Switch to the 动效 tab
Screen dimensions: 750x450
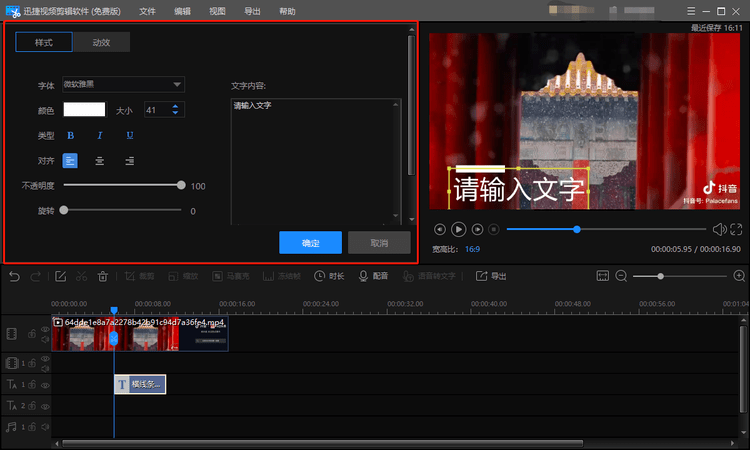point(101,42)
